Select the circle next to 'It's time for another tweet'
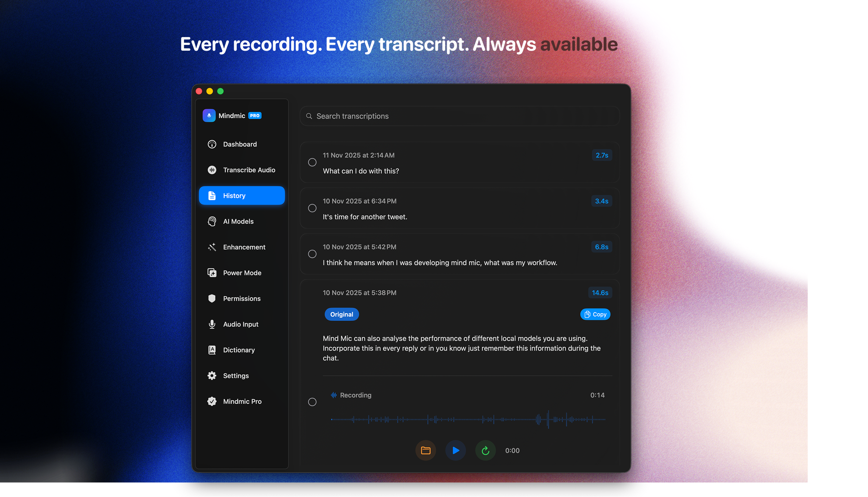The width and height of the screenshot is (868, 497). (312, 208)
